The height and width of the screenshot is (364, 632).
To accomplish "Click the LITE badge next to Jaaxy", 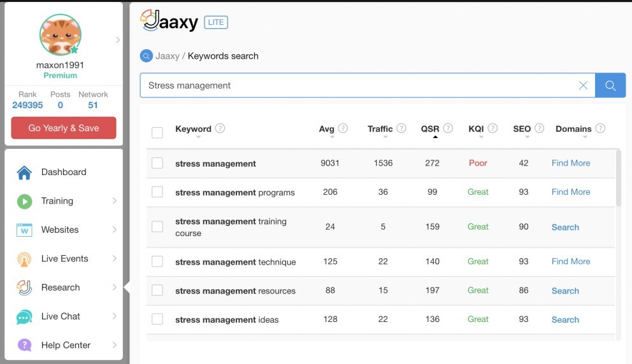I will coord(216,22).
